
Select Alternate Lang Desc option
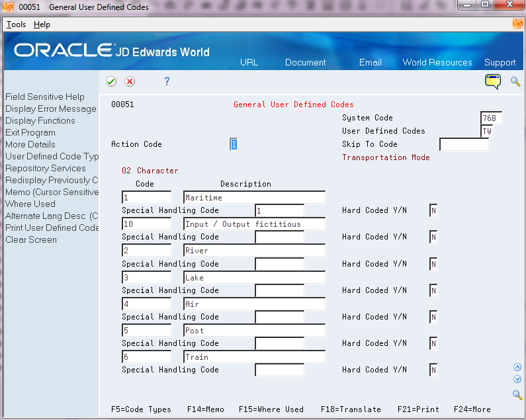click(52, 216)
